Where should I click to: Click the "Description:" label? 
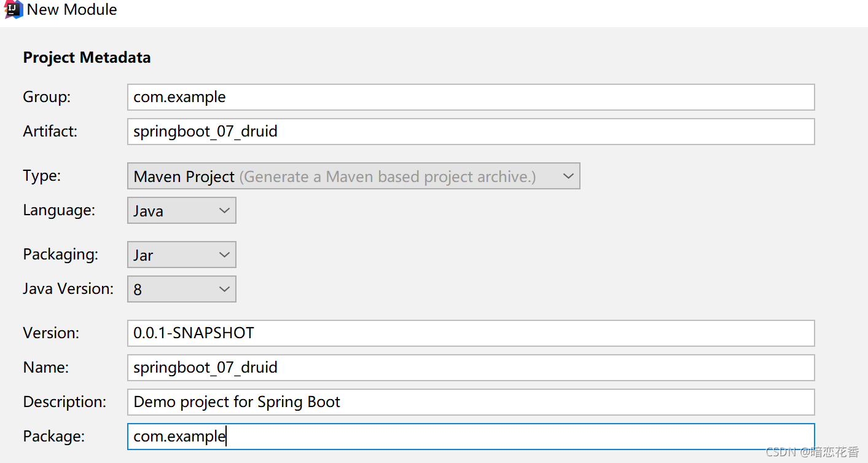[65, 402]
